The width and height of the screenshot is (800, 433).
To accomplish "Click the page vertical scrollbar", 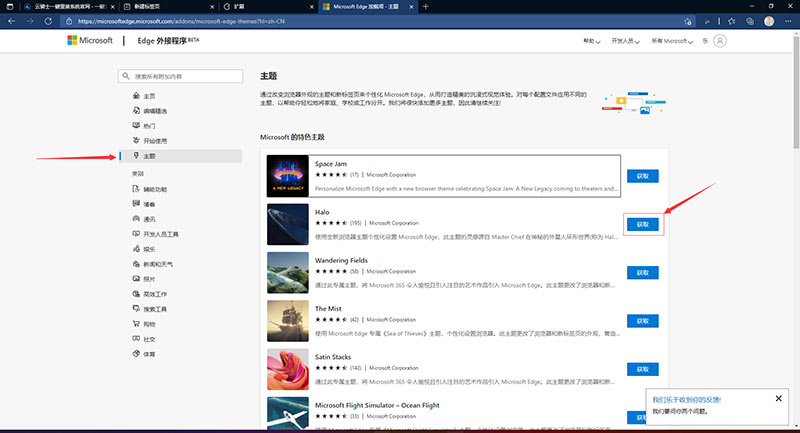I will tap(796, 91).
